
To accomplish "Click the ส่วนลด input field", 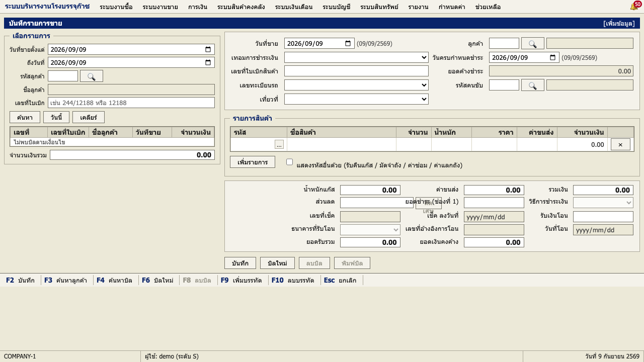I will click(376, 203).
